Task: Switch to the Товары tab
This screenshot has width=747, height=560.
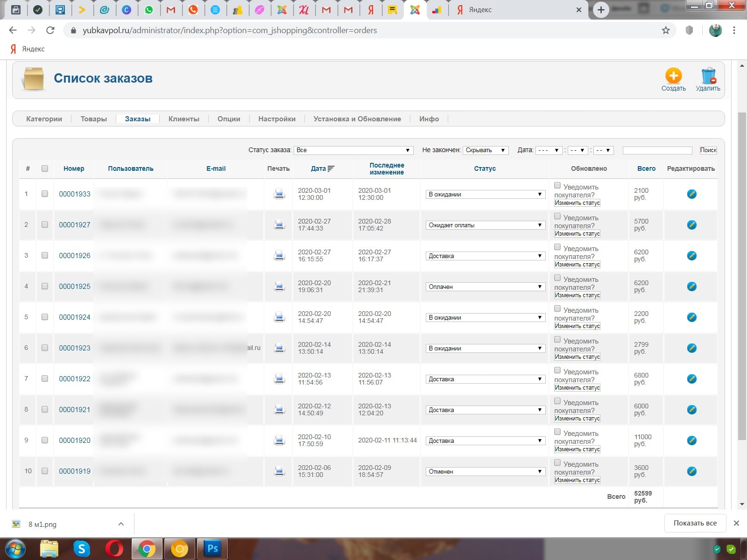Action: click(x=93, y=119)
